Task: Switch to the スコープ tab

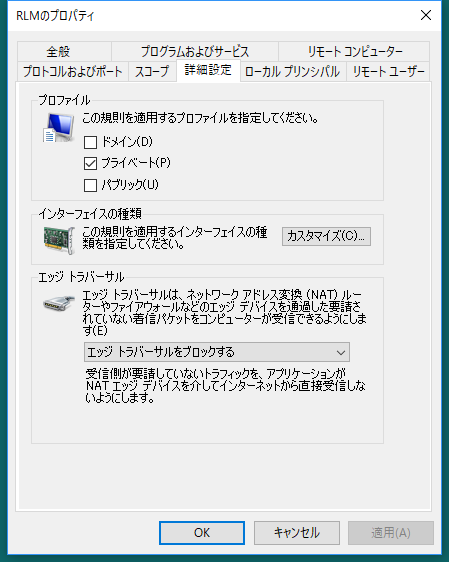Action: 152,71
